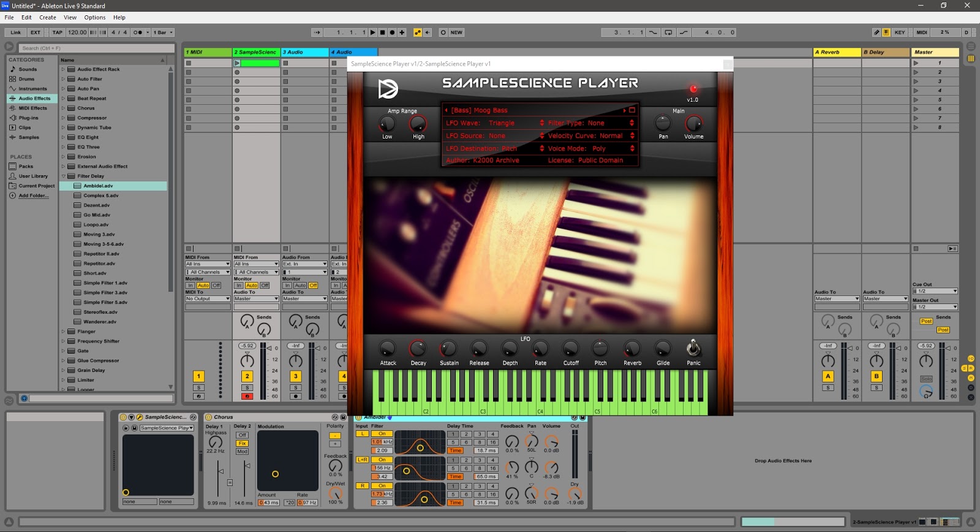Open the View menu
The height and width of the screenshot is (532, 980).
tap(70, 17)
